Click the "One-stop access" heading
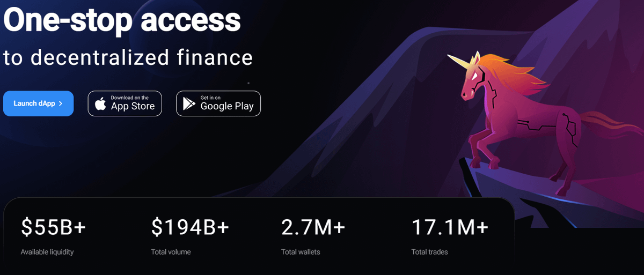This screenshot has height=275, width=644. click(122, 19)
